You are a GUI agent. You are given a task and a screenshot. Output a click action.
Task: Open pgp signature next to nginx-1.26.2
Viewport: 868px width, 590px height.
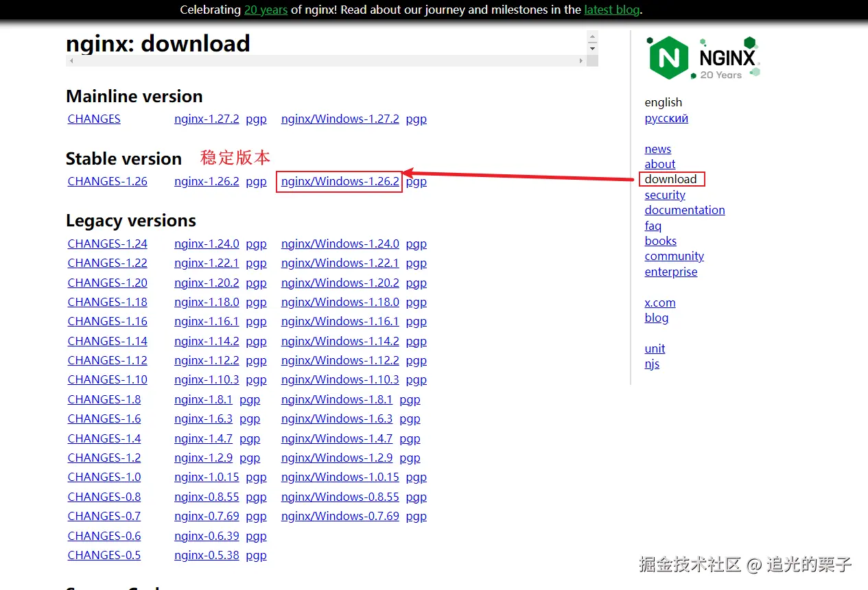(x=256, y=181)
